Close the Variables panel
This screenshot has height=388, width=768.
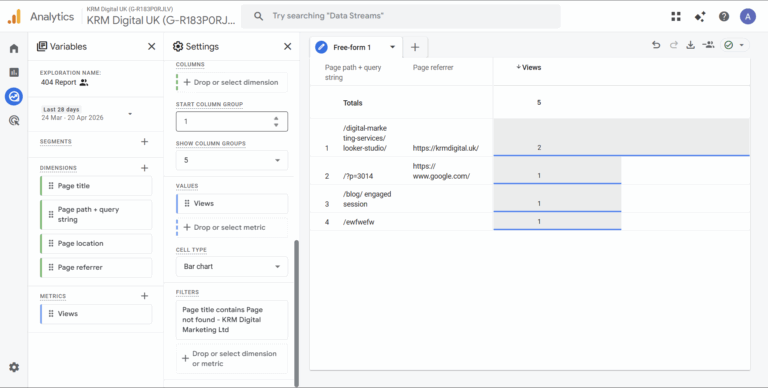pos(151,47)
